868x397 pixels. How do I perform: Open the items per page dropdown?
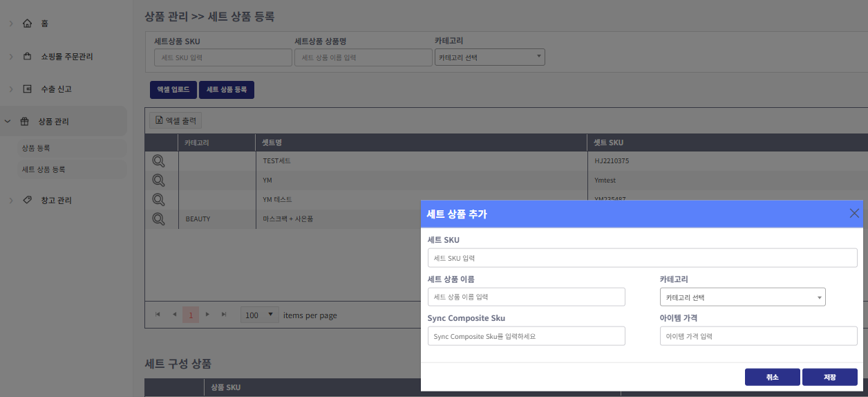pyautogui.click(x=260, y=315)
